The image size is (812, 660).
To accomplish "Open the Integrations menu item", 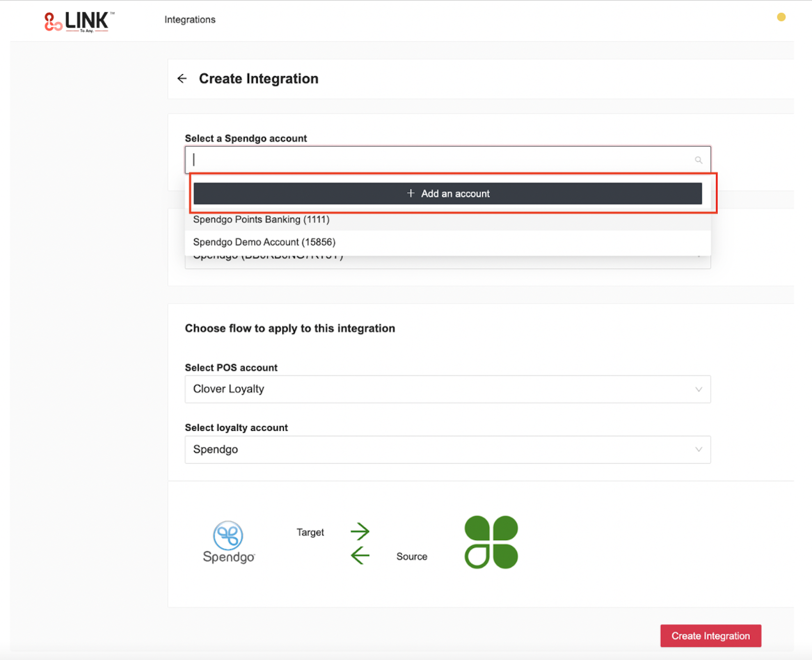I will pos(190,20).
